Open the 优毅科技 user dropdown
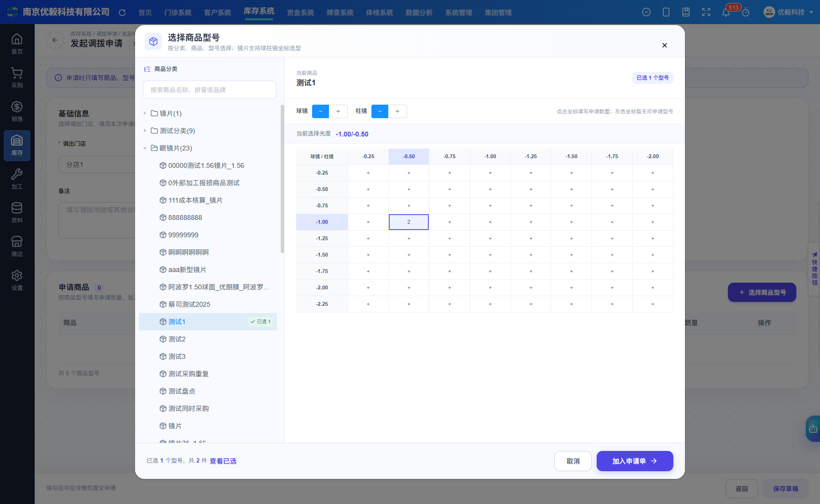This screenshot has width=820, height=504. [789, 12]
